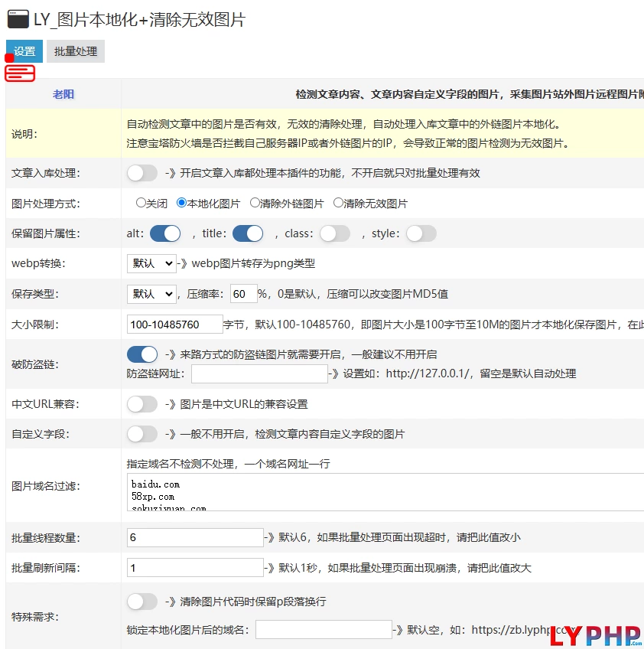
Task: Select the 关闭 radio option
Action: (141, 204)
